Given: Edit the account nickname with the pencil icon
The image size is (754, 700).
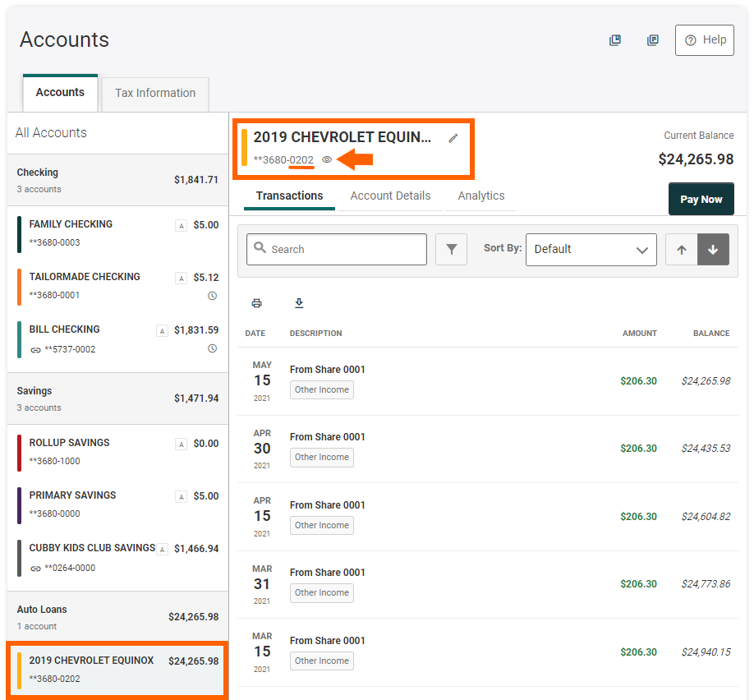Looking at the screenshot, I should click(453, 139).
